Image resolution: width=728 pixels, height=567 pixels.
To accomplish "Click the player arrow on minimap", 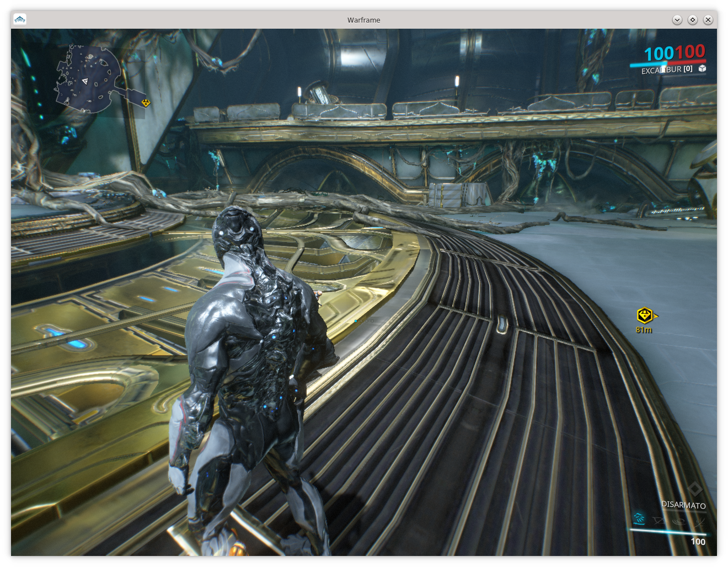I will click(85, 82).
